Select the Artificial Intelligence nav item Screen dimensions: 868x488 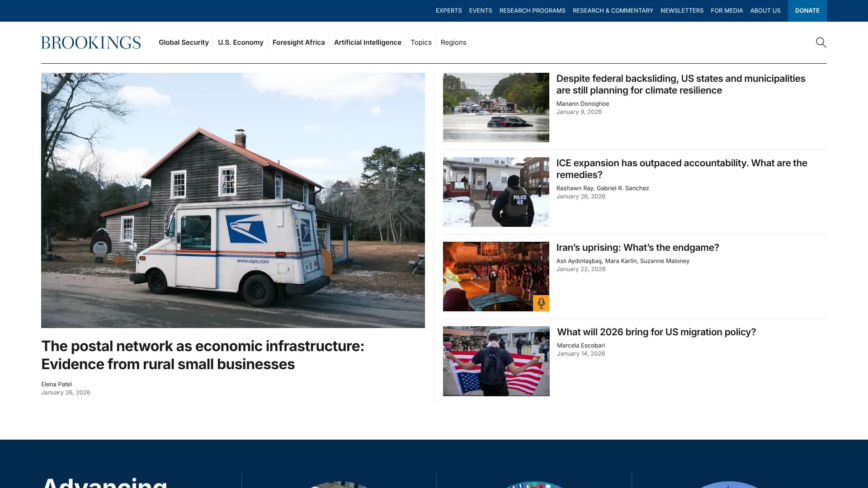click(367, 42)
